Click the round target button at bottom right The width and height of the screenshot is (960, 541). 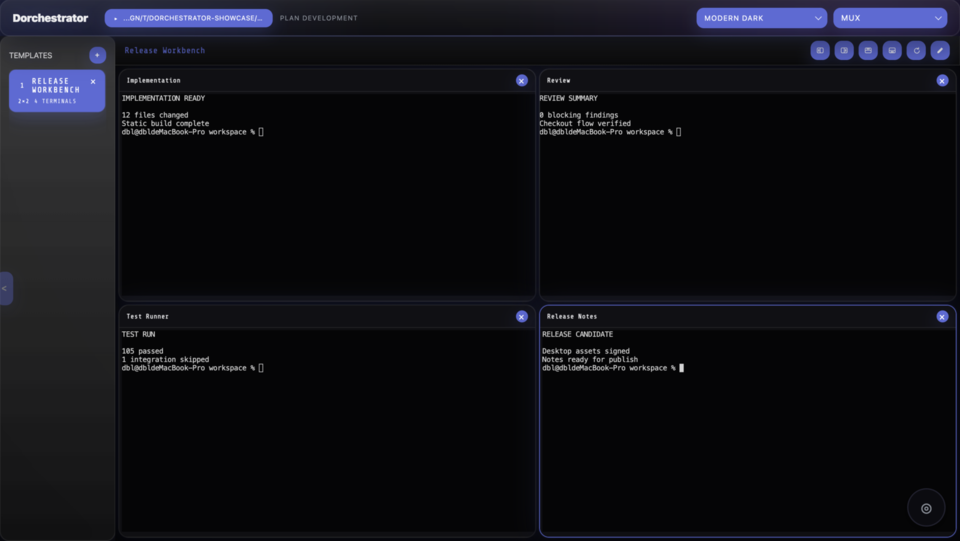click(x=926, y=508)
